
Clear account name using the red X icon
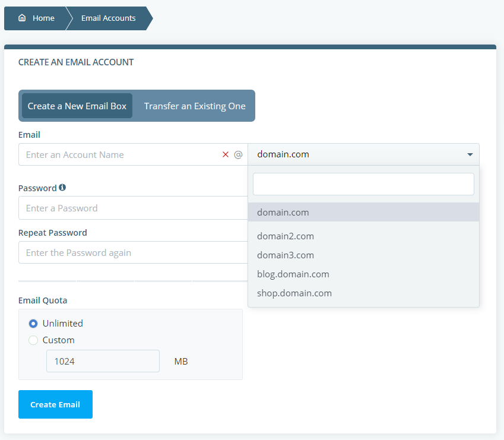[x=225, y=154]
